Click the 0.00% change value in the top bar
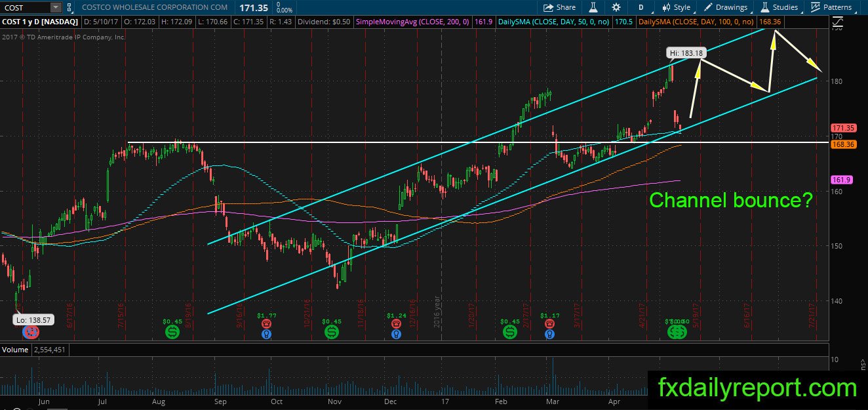Viewport: 868px width, 410px height. (x=285, y=9)
